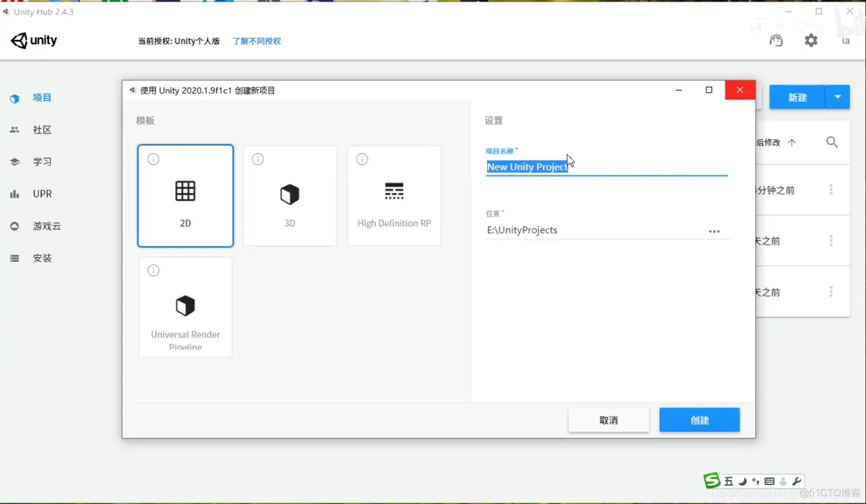The height and width of the screenshot is (504, 866).
Task: Open the 了解不同授权 link
Action: click(x=257, y=42)
